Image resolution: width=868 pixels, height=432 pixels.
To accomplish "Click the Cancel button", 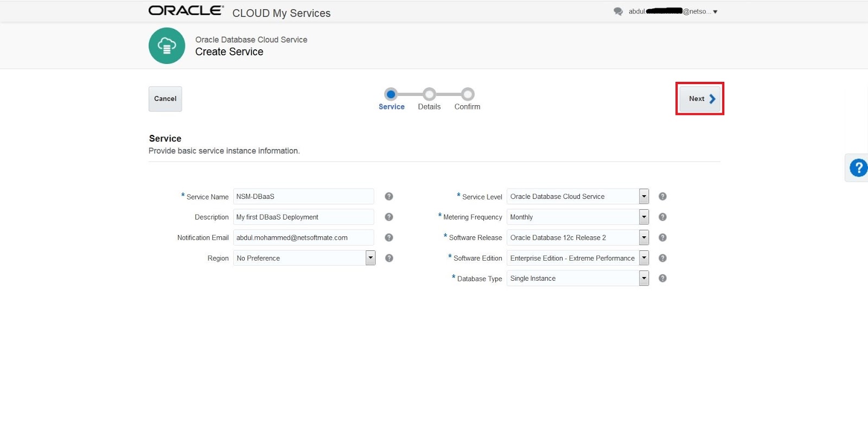I will click(x=165, y=99).
